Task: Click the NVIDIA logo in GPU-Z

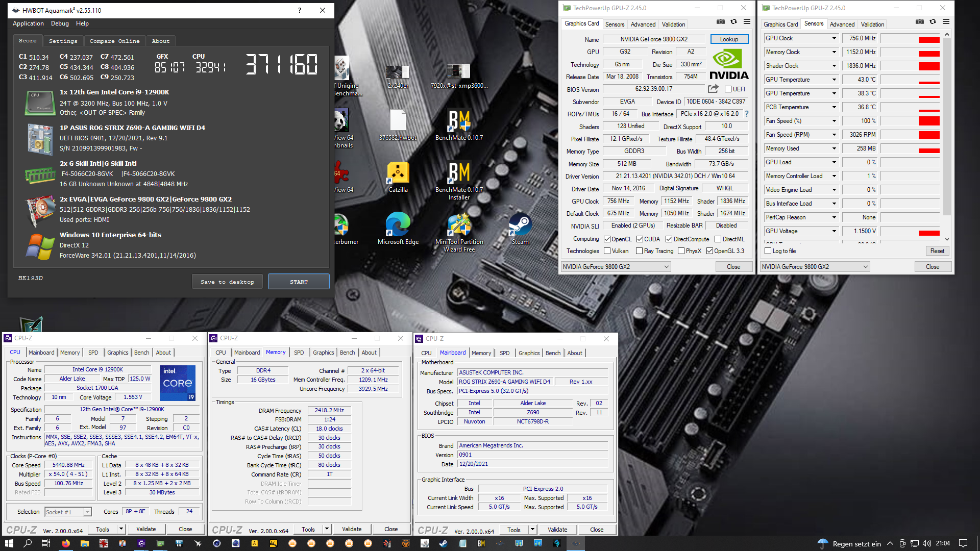Action: [x=729, y=64]
